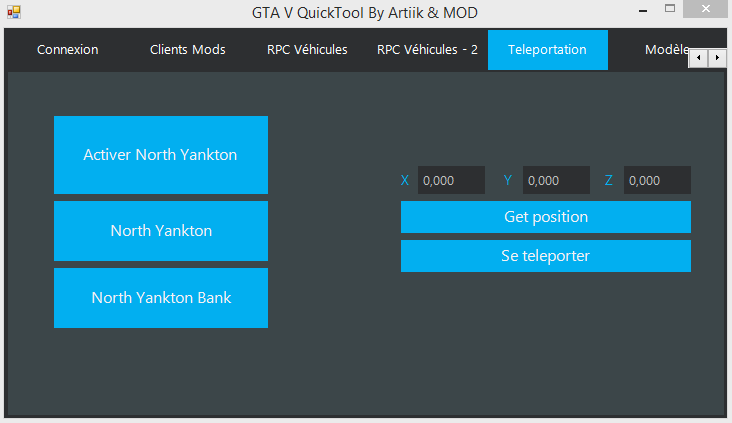Open the Connexion tab
Screen dimensions: 732x423
pos(68,50)
